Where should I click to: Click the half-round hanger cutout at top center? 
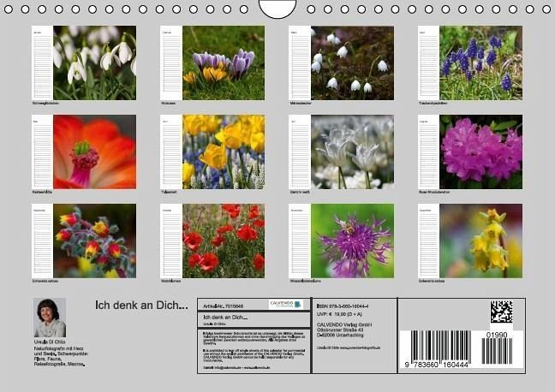point(277,9)
